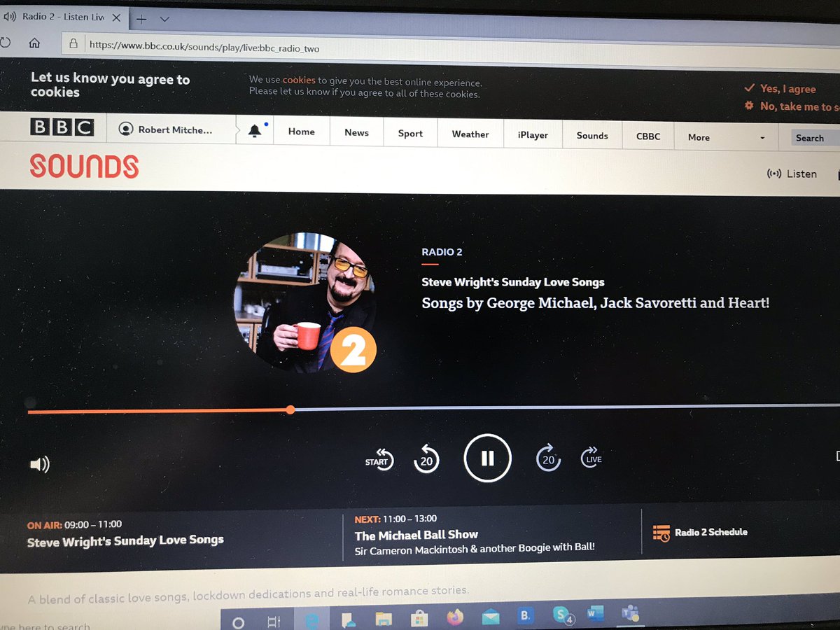Go to BBC News

[x=356, y=132]
